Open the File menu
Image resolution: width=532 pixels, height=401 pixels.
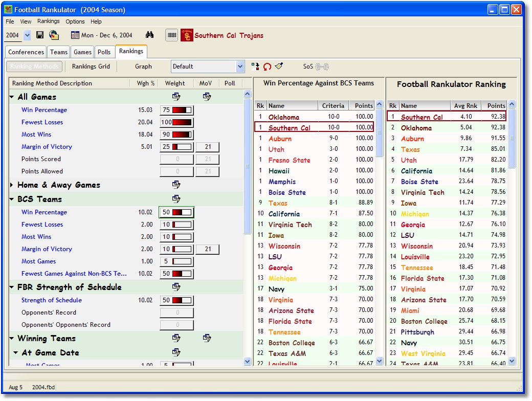point(10,21)
